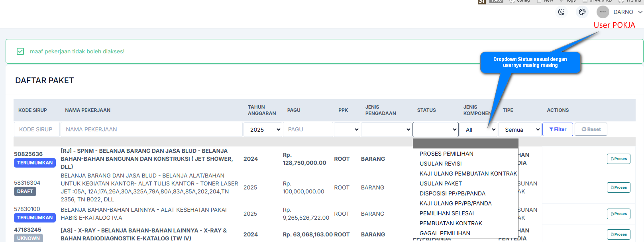Choose USULAN REVISI from status list
Viewport: 644px width, 242px height.
[x=440, y=164]
